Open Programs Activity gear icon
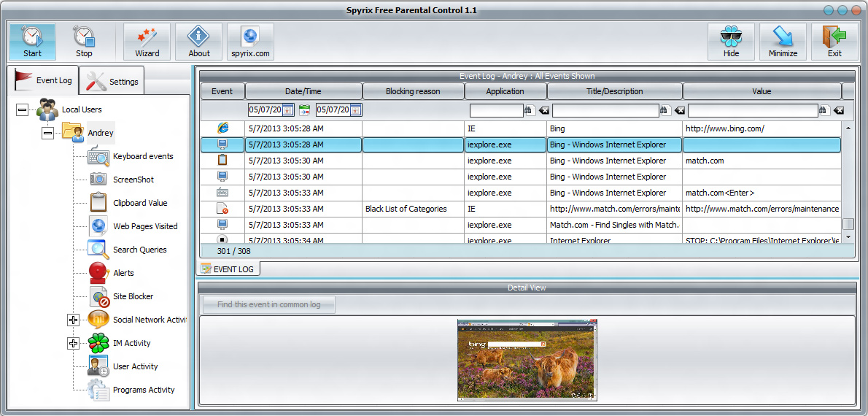 (98, 390)
